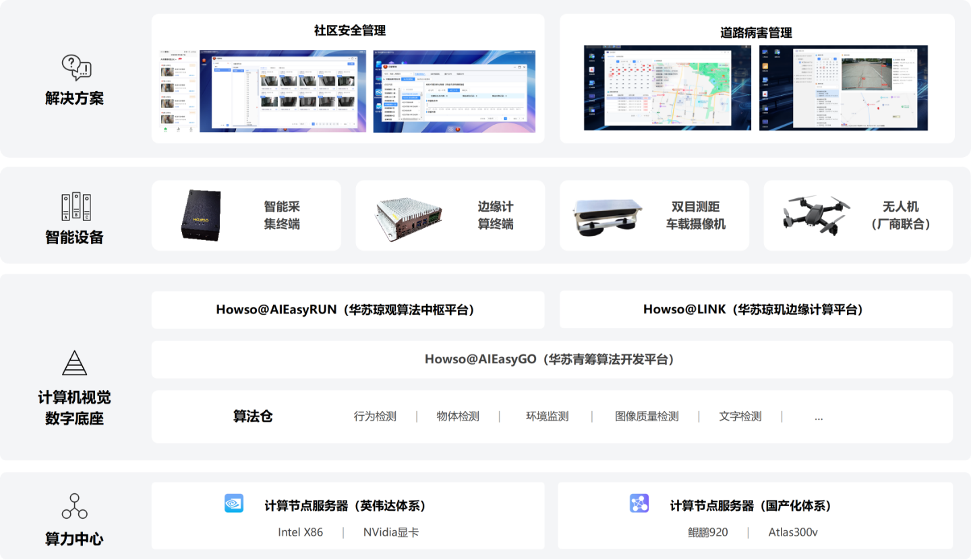Select the black 智能采集终端 device image
971x560 pixels.
[x=201, y=215]
